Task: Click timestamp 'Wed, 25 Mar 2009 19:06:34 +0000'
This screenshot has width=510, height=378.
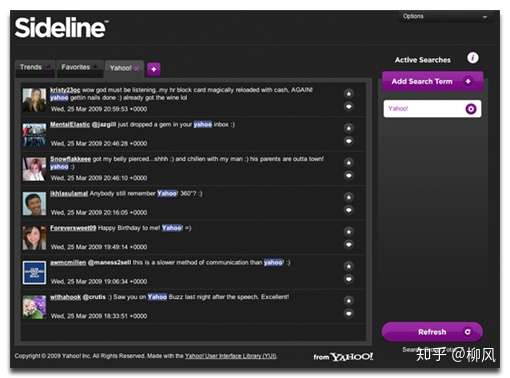Action: (99, 282)
